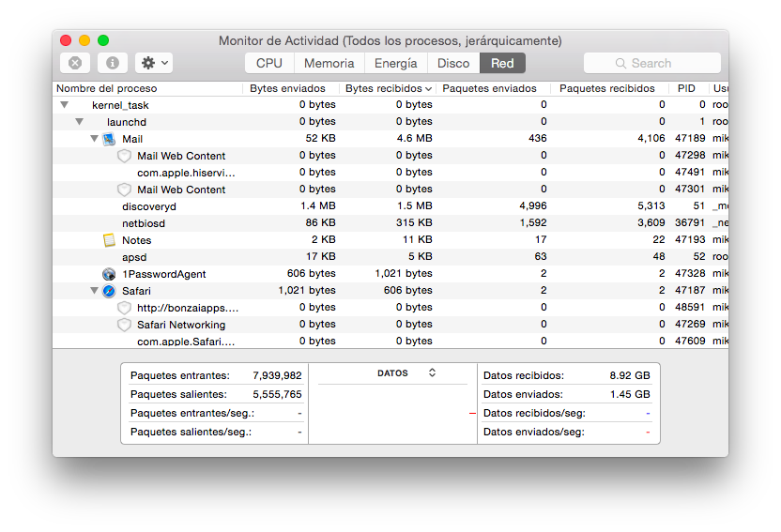Click the Mail app icon
This screenshot has width=781, height=532.
[x=109, y=139]
